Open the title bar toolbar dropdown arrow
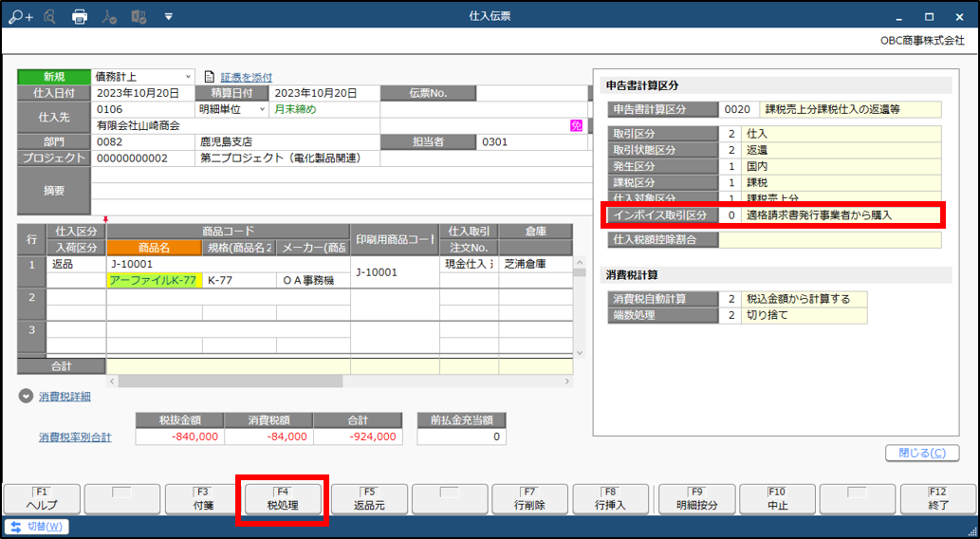Screen dimensions: 980x539 point(168,17)
